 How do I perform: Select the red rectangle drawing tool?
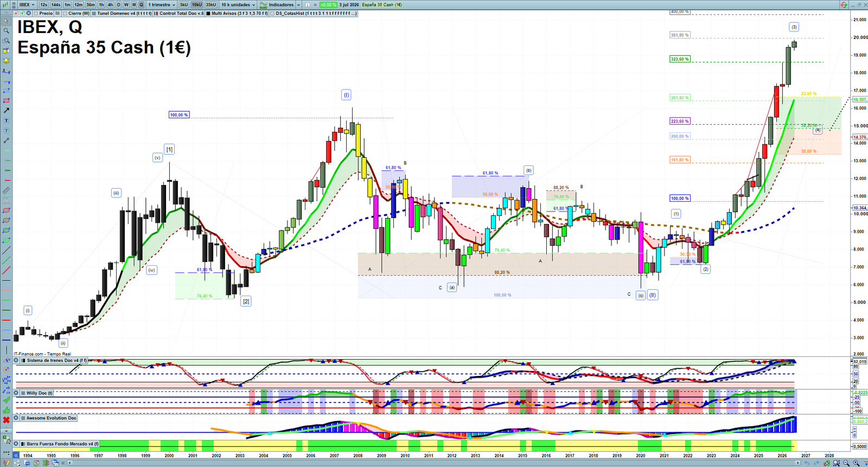[x=7, y=100]
